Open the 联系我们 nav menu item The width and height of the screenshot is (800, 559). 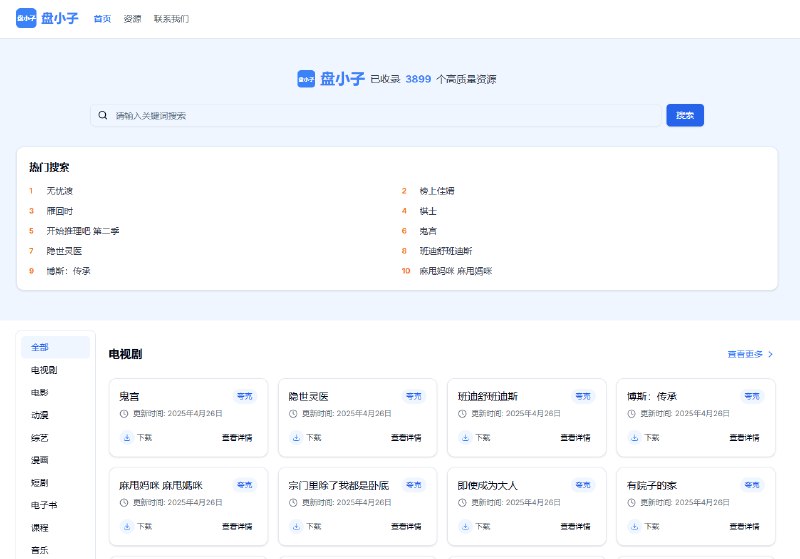point(171,19)
